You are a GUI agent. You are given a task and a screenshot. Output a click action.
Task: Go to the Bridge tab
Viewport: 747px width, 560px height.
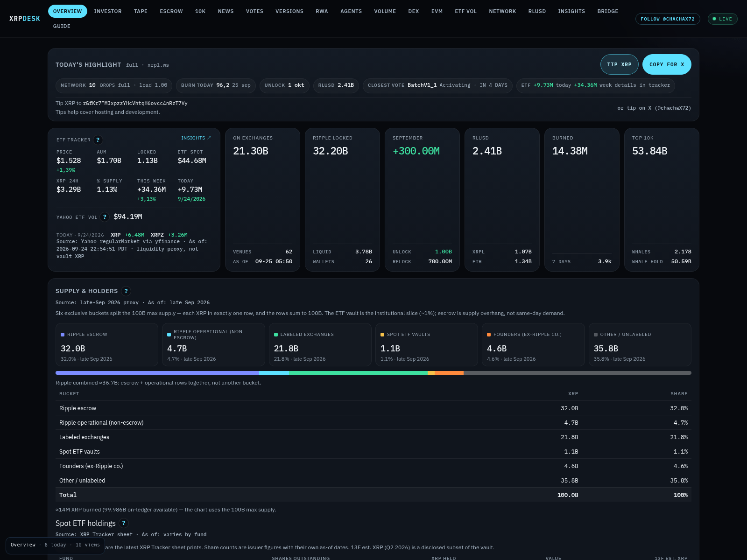coord(608,11)
